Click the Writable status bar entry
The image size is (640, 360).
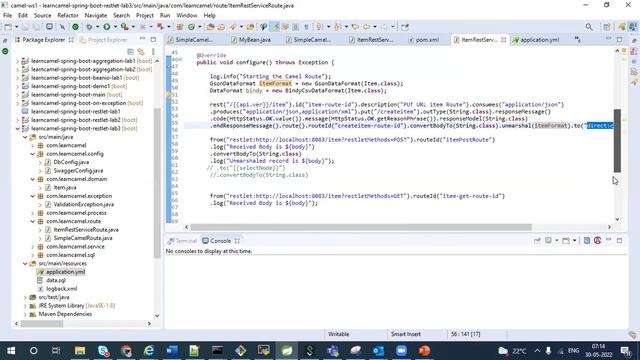click(338, 334)
